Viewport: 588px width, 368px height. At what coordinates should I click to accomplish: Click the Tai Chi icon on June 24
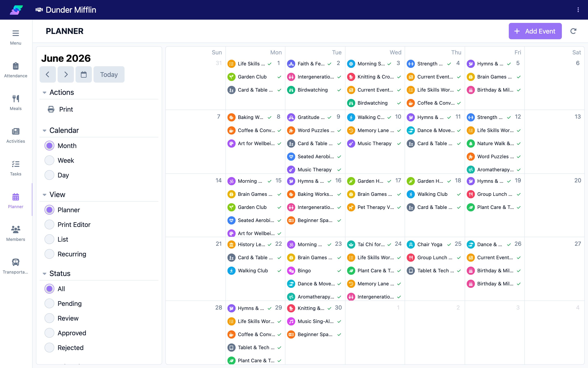point(351,244)
